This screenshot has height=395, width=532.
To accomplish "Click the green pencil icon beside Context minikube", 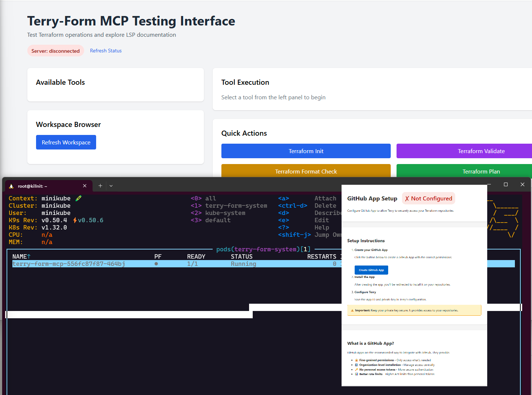I will click(78, 198).
